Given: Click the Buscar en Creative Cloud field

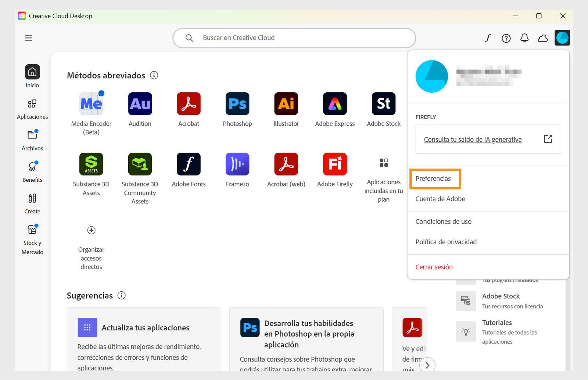Looking at the screenshot, I should tap(294, 38).
